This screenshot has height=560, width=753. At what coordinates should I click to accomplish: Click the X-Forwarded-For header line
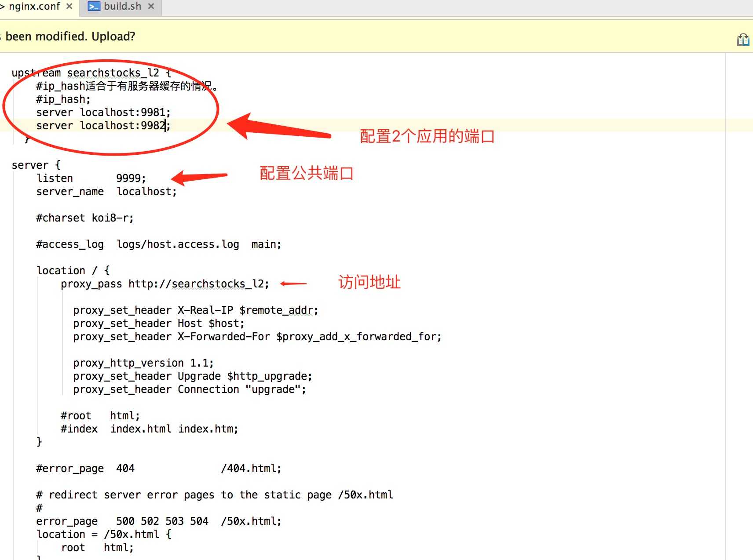tap(257, 337)
